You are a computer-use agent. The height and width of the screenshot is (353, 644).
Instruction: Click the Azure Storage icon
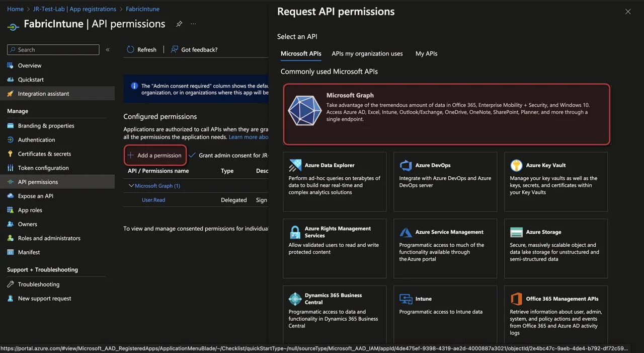pos(516,232)
